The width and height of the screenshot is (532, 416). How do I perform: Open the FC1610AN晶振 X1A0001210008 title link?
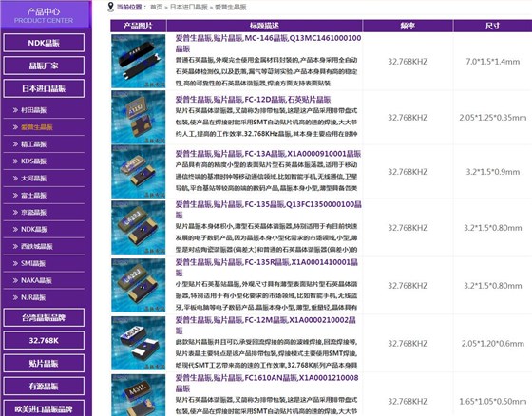click(x=267, y=383)
